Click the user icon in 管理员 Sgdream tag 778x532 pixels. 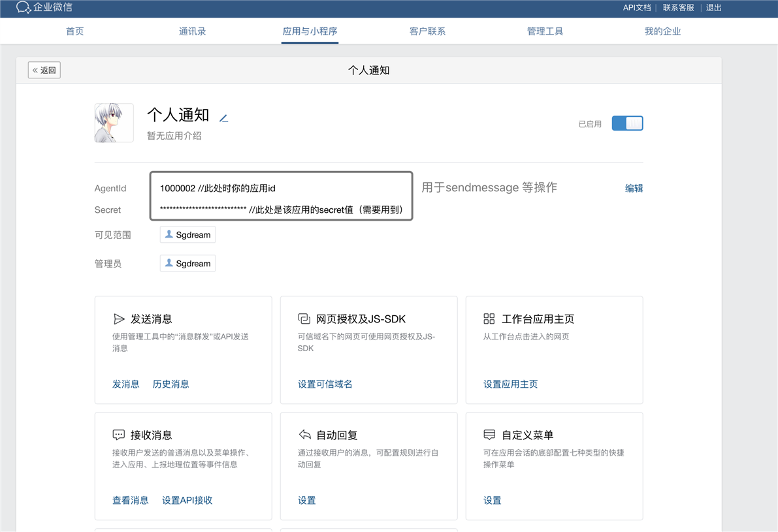pyautogui.click(x=169, y=263)
